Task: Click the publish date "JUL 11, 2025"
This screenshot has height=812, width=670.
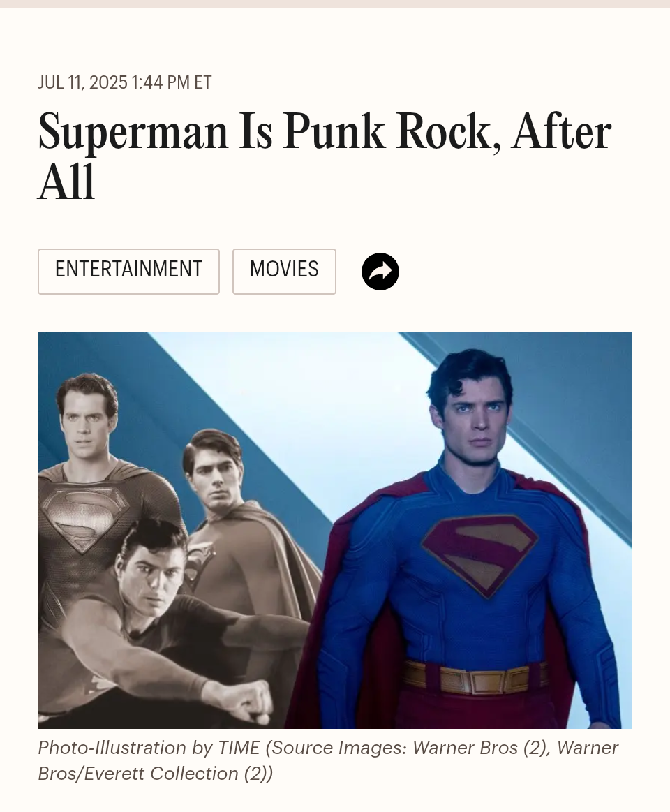Action: tap(83, 82)
